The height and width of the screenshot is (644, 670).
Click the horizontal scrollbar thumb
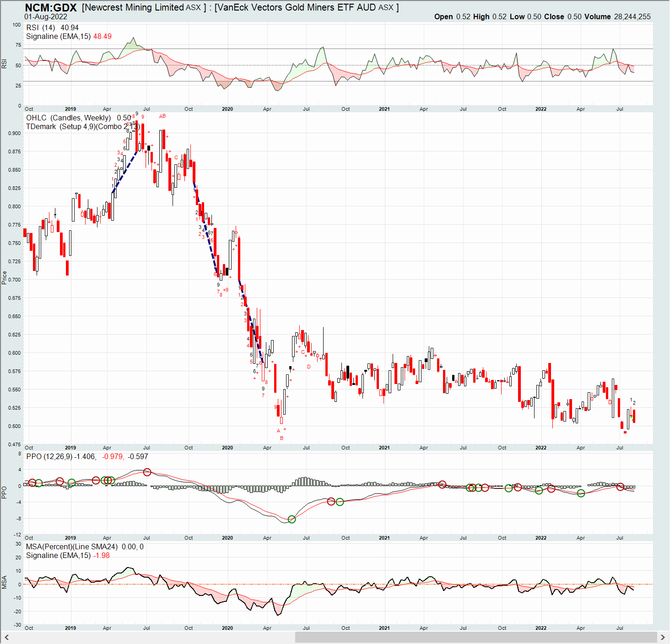pos(476,637)
